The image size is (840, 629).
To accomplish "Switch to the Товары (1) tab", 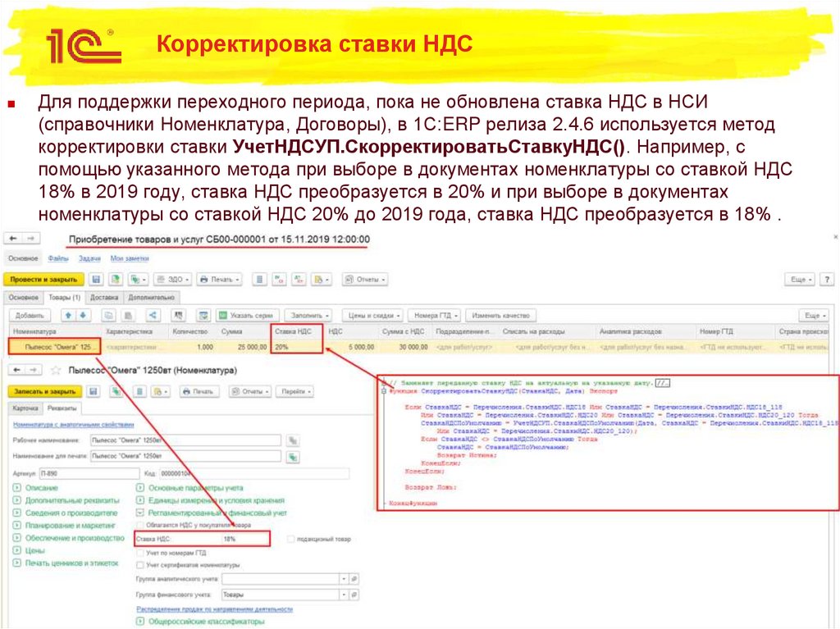I will pos(64,297).
